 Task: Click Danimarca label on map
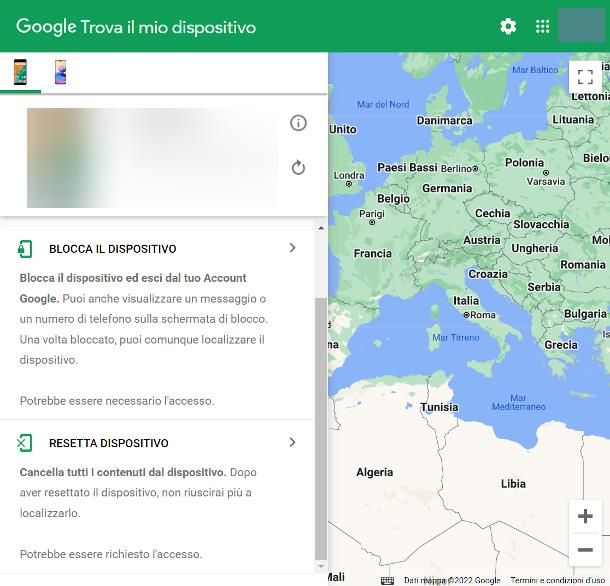point(444,120)
